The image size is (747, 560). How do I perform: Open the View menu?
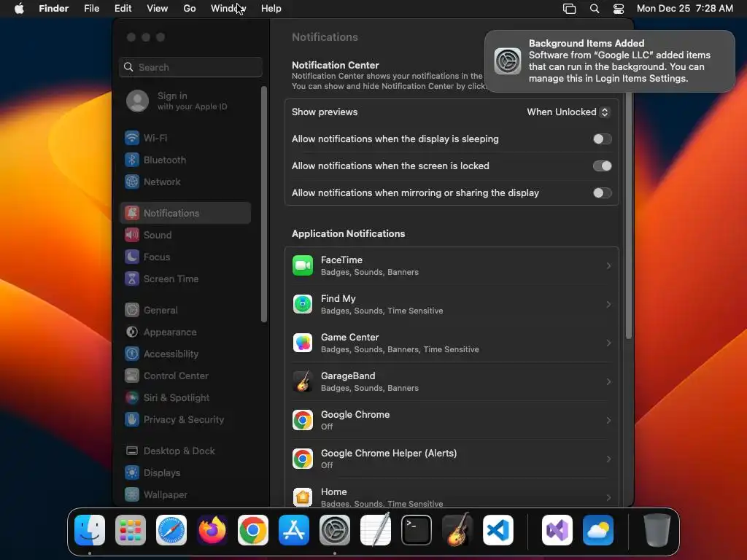click(158, 9)
